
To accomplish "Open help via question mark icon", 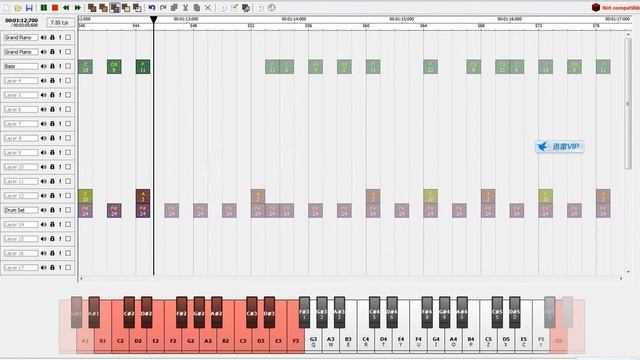I will 260,8.
